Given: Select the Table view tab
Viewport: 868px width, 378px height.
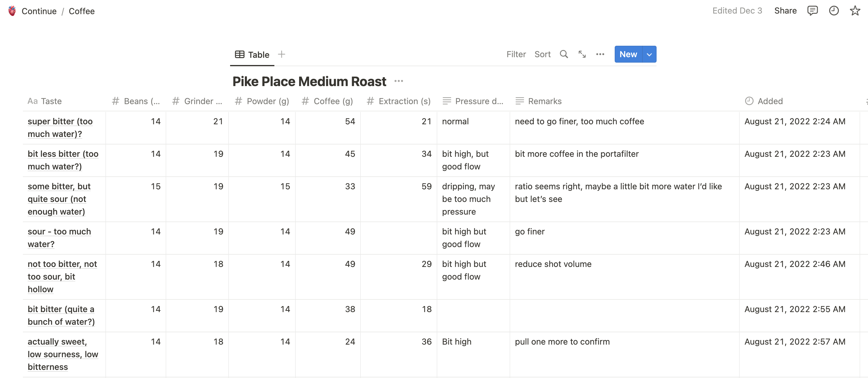Looking at the screenshot, I should click(252, 54).
